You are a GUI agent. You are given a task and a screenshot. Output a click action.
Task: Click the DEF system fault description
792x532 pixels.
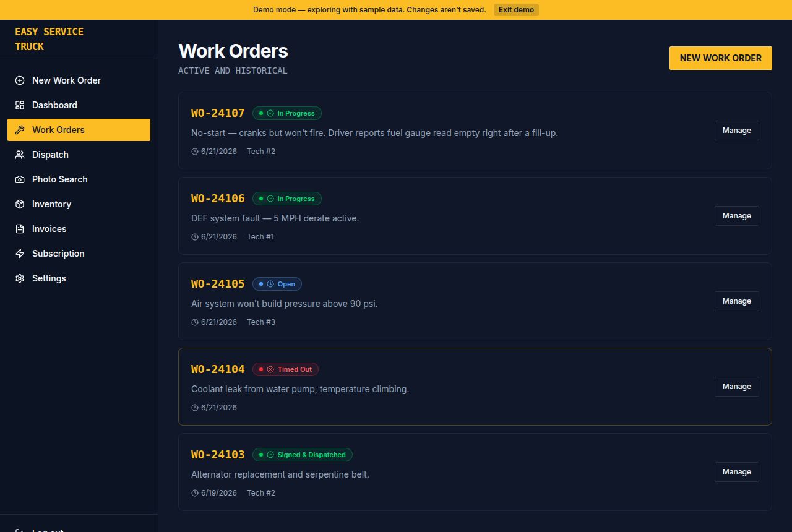(275, 218)
